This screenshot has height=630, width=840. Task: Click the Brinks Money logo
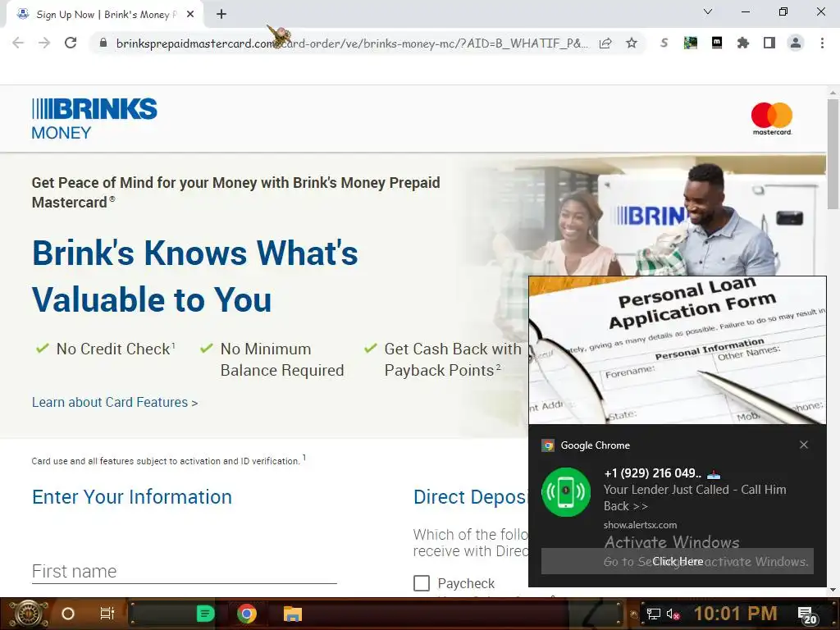click(x=94, y=118)
